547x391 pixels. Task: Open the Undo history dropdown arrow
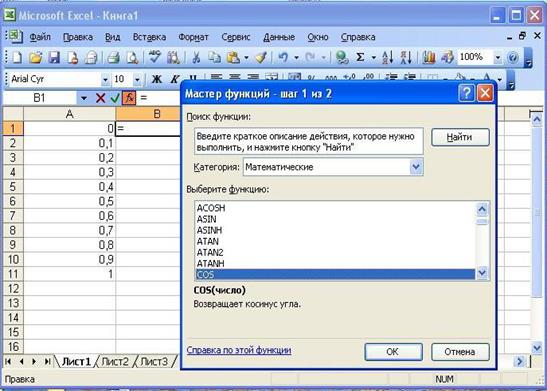point(296,58)
